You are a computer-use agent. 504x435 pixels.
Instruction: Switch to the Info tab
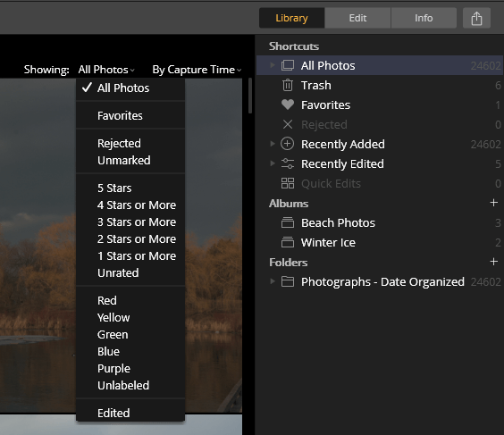(424, 18)
